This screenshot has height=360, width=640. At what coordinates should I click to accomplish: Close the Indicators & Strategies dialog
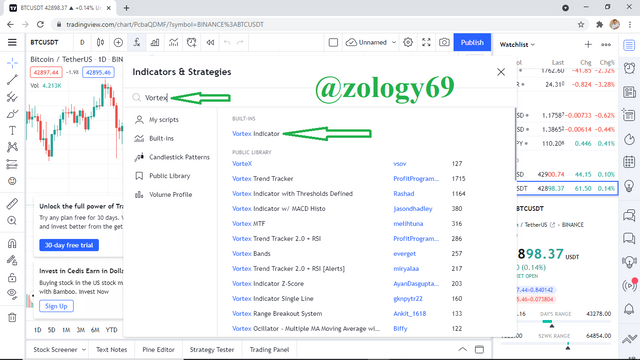pos(501,72)
